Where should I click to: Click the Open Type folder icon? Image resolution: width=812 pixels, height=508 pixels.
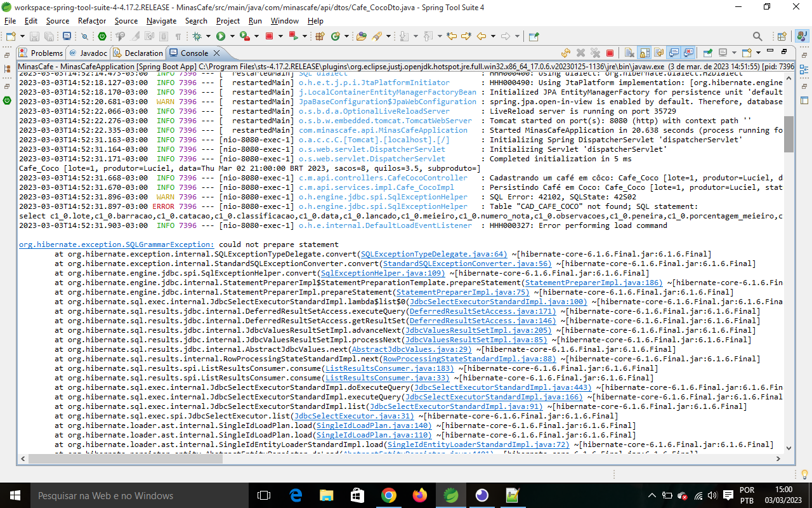coord(362,36)
